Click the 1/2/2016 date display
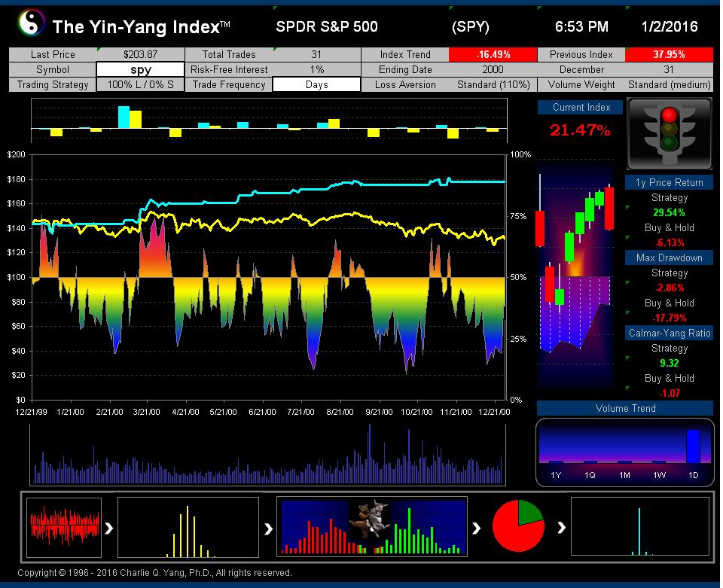This screenshot has height=588, width=723. click(670, 27)
